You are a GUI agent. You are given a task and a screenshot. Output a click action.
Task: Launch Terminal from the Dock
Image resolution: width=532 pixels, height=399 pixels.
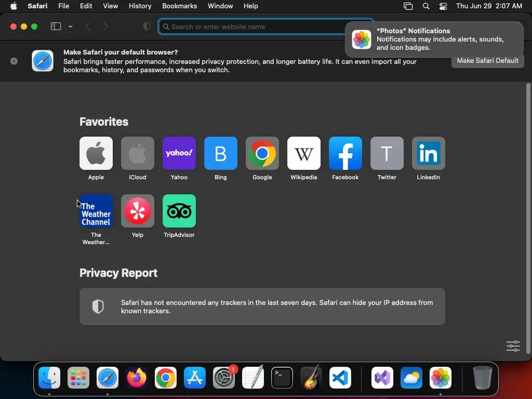(282, 378)
